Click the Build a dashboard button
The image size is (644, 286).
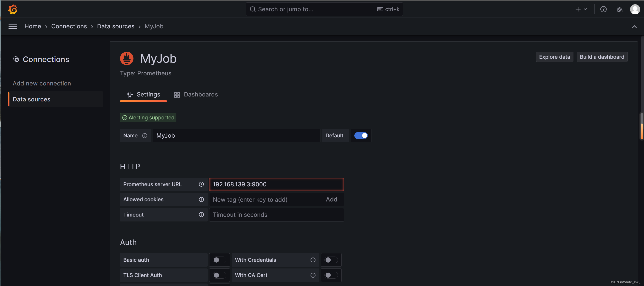click(602, 57)
